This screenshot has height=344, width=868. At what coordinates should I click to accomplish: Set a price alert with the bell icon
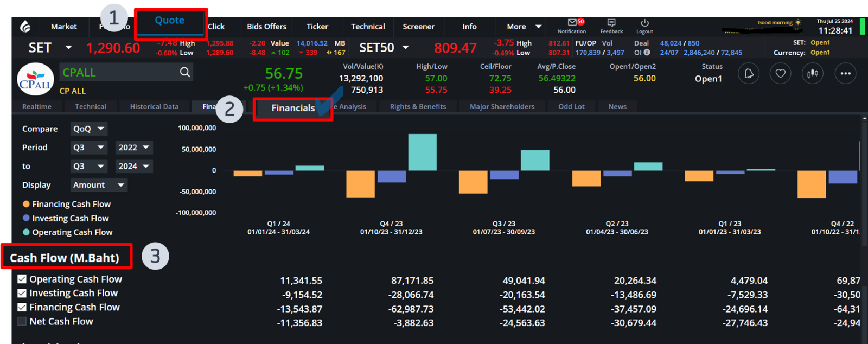pos(749,74)
